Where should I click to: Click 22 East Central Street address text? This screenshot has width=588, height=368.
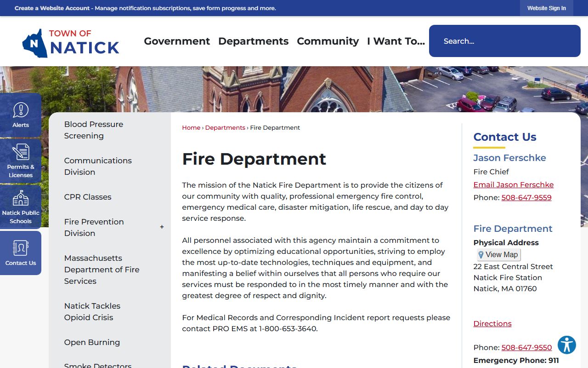tap(513, 266)
